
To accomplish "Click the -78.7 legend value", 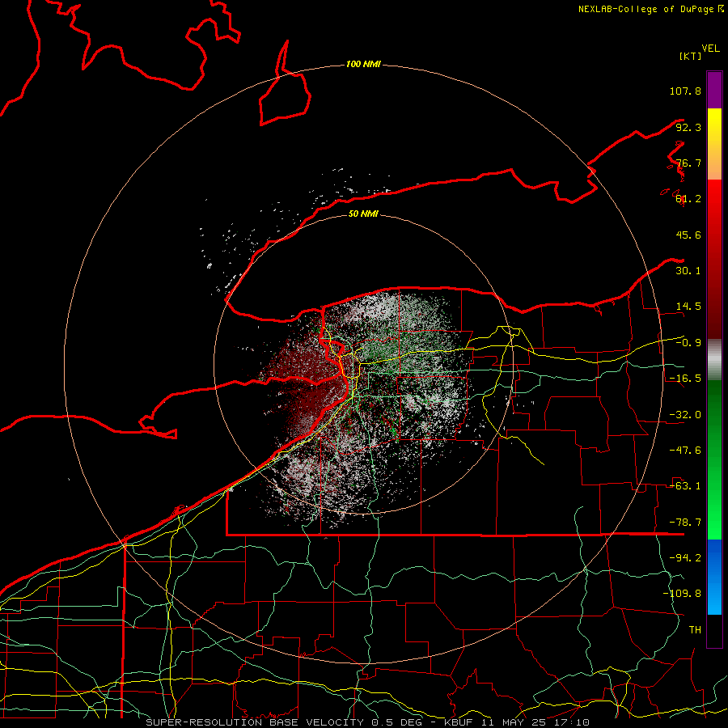I will 685,523.
